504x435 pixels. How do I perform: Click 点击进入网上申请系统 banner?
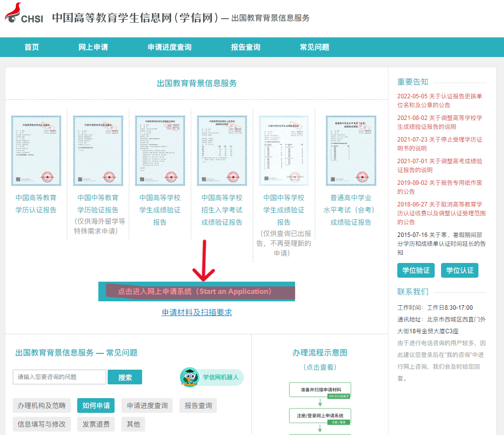[197, 291]
